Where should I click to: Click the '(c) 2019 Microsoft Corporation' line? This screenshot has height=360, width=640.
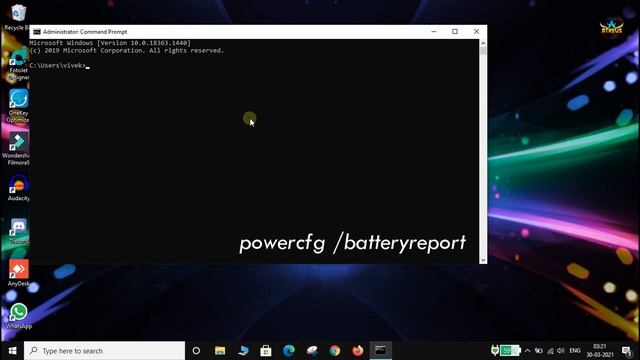coord(127,51)
